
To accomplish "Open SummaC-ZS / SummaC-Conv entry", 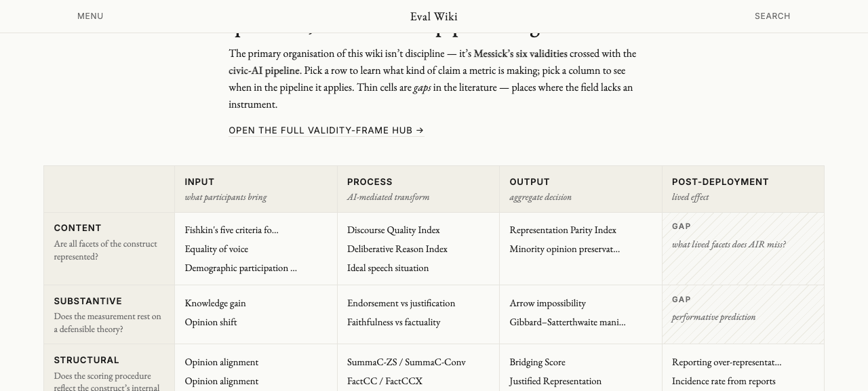I will pyautogui.click(x=406, y=363).
